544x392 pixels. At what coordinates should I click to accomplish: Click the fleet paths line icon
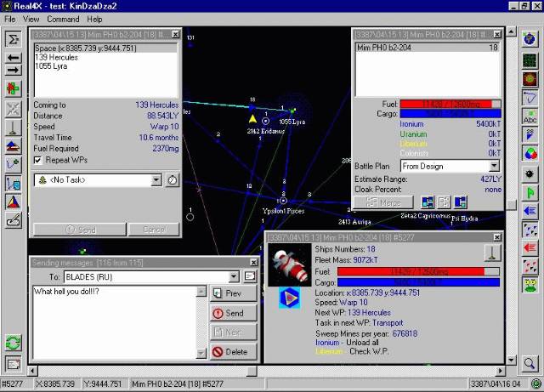click(530, 98)
